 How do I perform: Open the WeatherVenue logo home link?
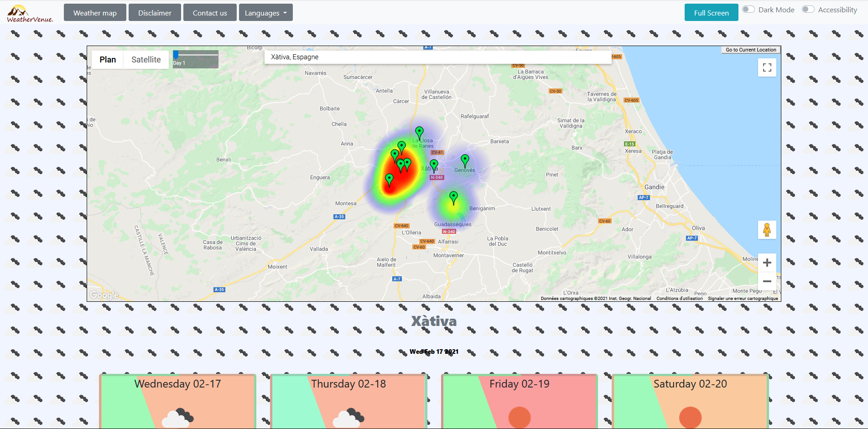(30, 13)
